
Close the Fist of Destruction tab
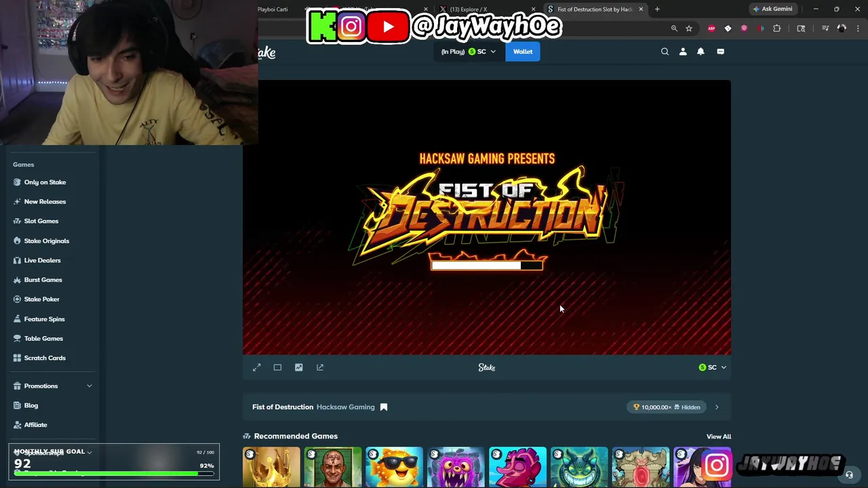coord(641,9)
